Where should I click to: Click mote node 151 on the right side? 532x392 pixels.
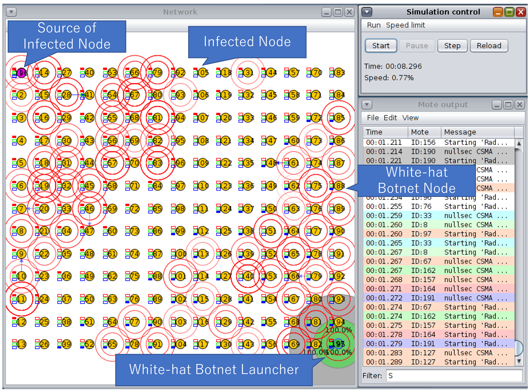(271, 231)
